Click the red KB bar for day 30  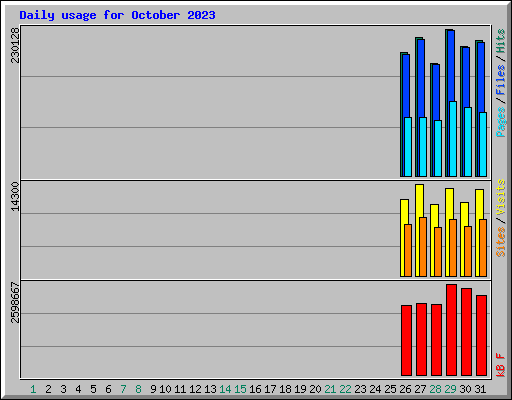click(466, 332)
